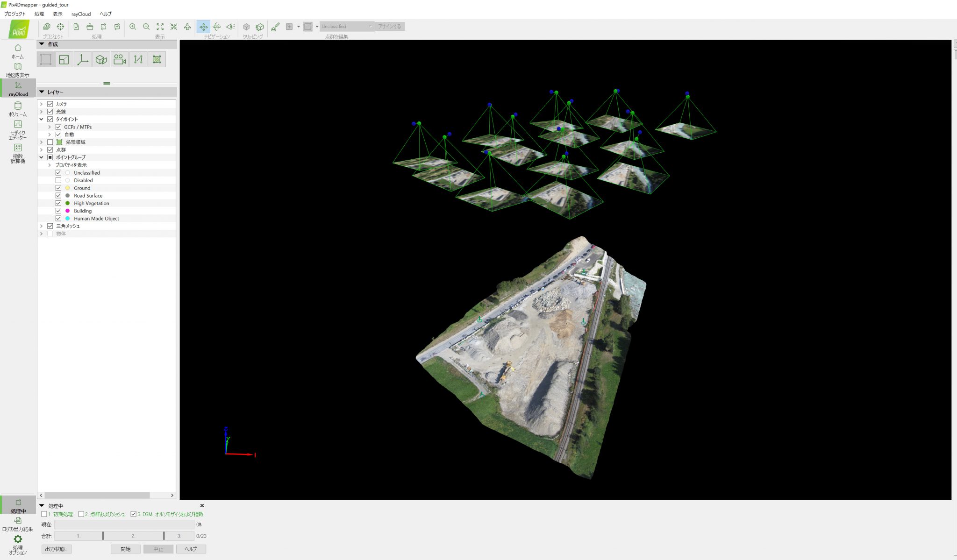The image size is (957, 560).
Task: Expand the カメラ layer tree item
Action: pos(42,104)
